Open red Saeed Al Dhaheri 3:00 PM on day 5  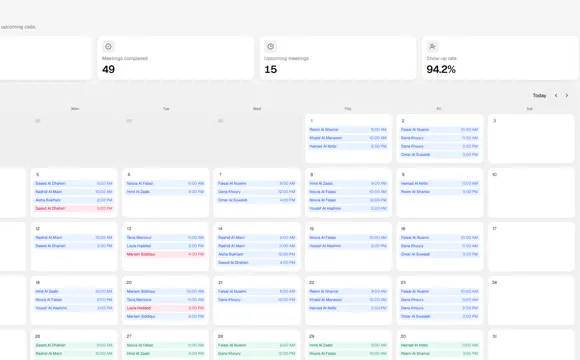(x=74, y=208)
